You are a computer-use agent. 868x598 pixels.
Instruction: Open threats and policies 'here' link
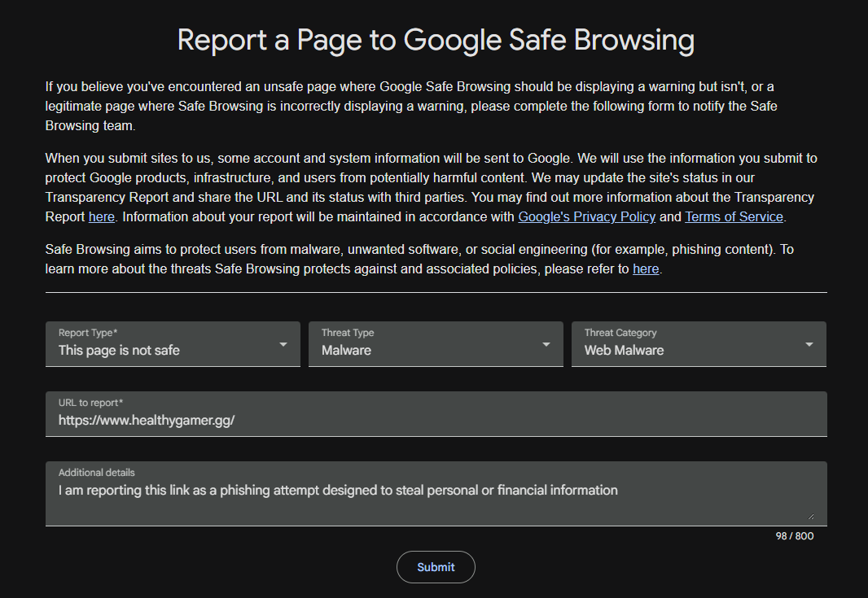[x=646, y=268]
